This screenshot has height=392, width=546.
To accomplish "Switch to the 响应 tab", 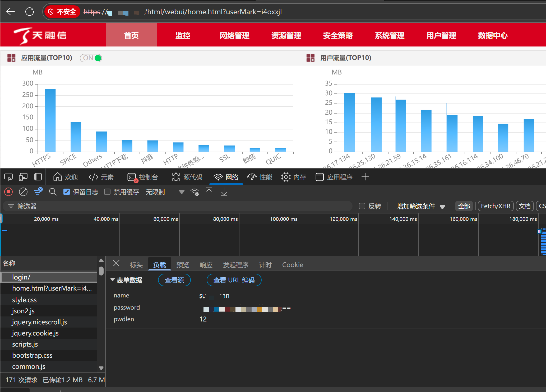I will (206, 265).
